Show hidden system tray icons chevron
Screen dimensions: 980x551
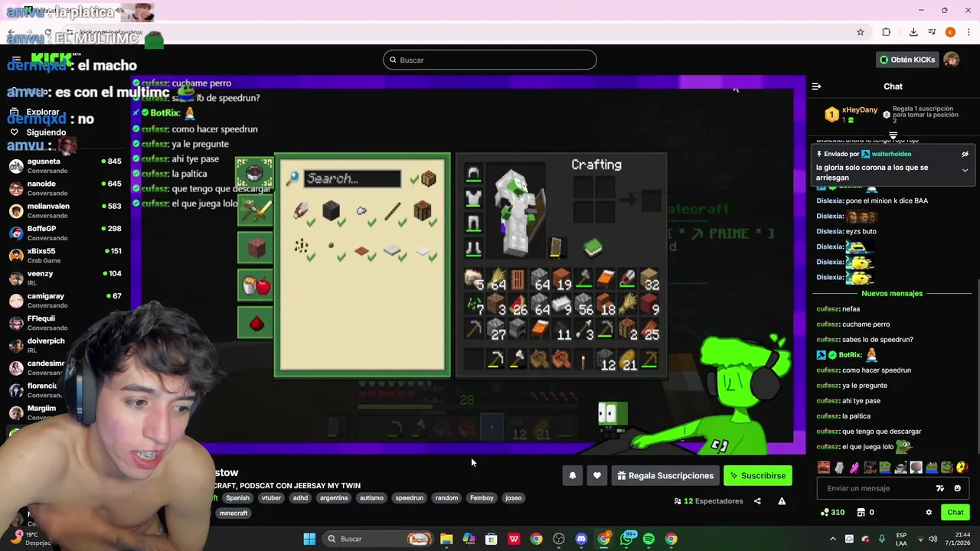coord(833,539)
